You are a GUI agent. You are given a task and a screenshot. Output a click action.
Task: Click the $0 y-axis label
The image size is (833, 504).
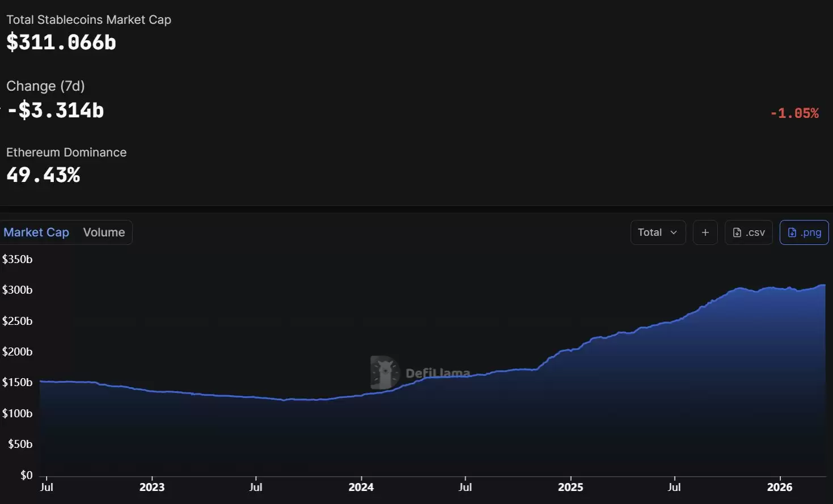(x=27, y=475)
